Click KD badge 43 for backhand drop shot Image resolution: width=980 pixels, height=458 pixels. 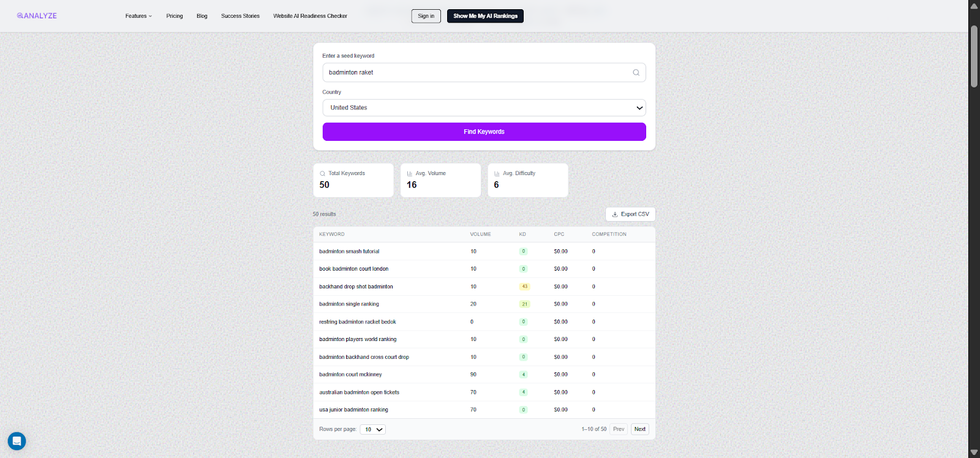pyautogui.click(x=524, y=287)
